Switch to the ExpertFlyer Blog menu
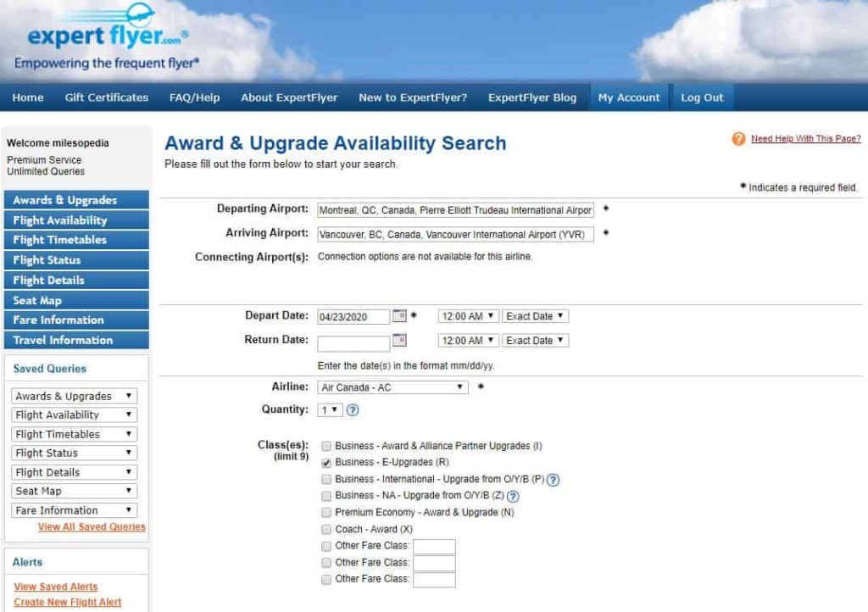 tap(532, 97)
